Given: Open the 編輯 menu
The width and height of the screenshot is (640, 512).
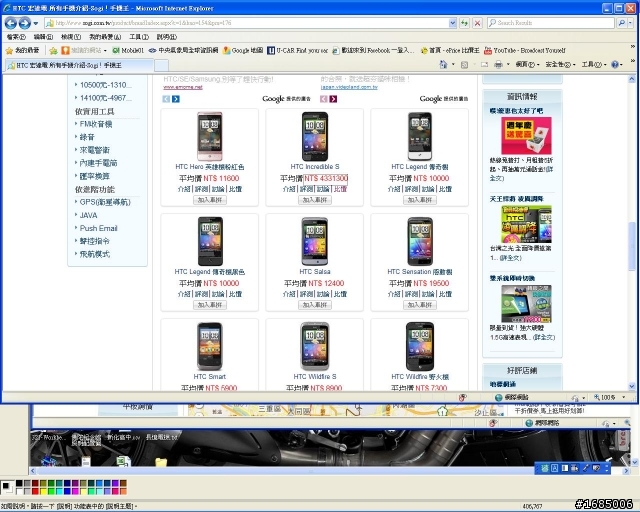Looking at the screenshot, I should 43,37.
